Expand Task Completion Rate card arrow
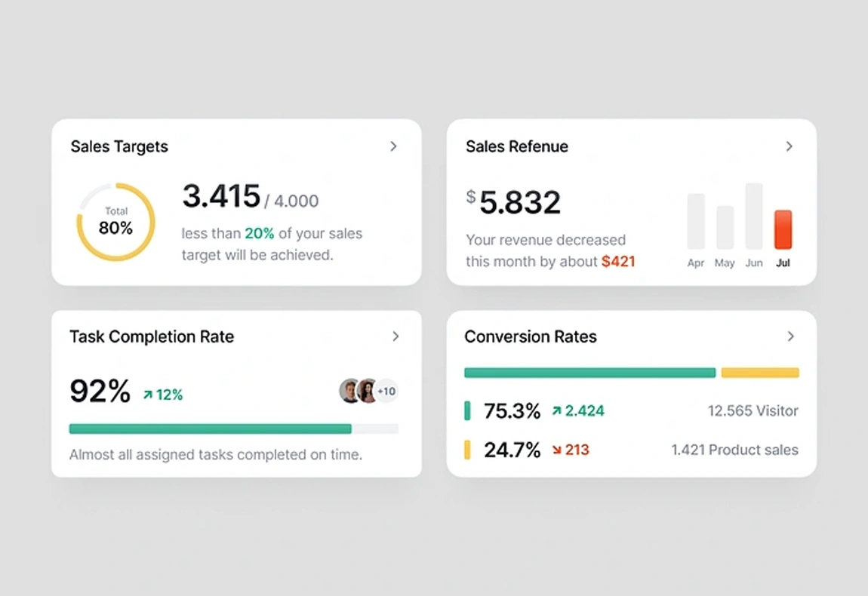Screen dimensions: 868x596 tap(396, 336)
